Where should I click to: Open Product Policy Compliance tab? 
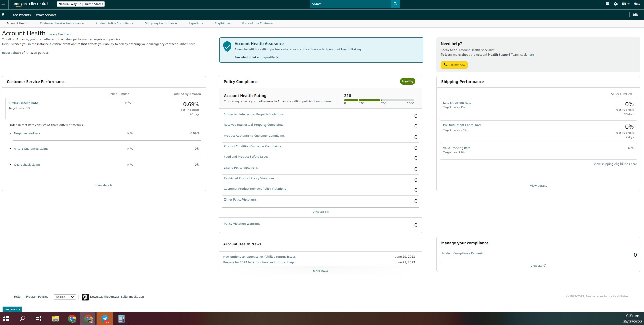[x=114, y=23]
